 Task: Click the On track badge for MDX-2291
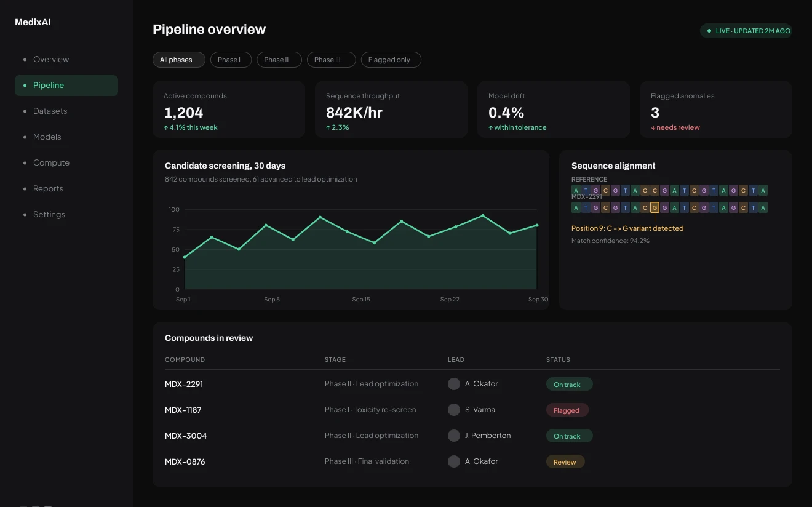point(569,385)
